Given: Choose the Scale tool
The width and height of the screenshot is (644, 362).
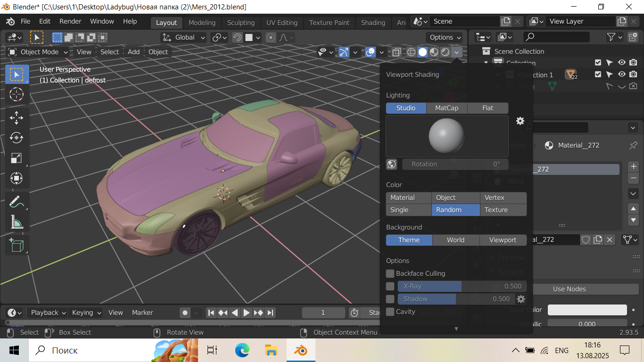Looking at the screenshot, I should click(x=17, y=158).
